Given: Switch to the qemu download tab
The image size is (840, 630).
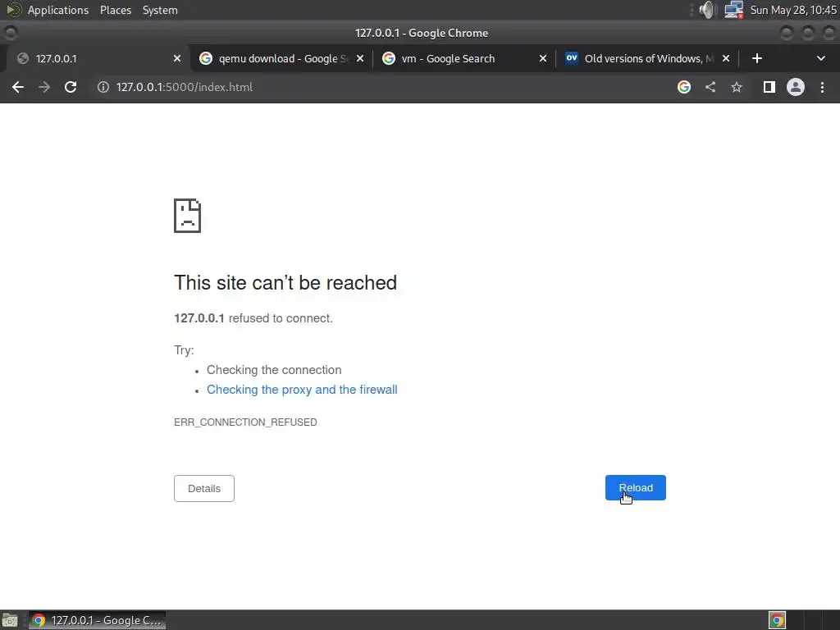Looking at the screenshot, I should 281,58.
